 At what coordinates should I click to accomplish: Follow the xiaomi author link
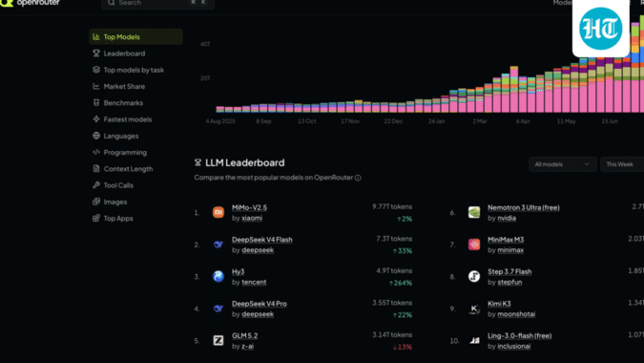(252, 218)
